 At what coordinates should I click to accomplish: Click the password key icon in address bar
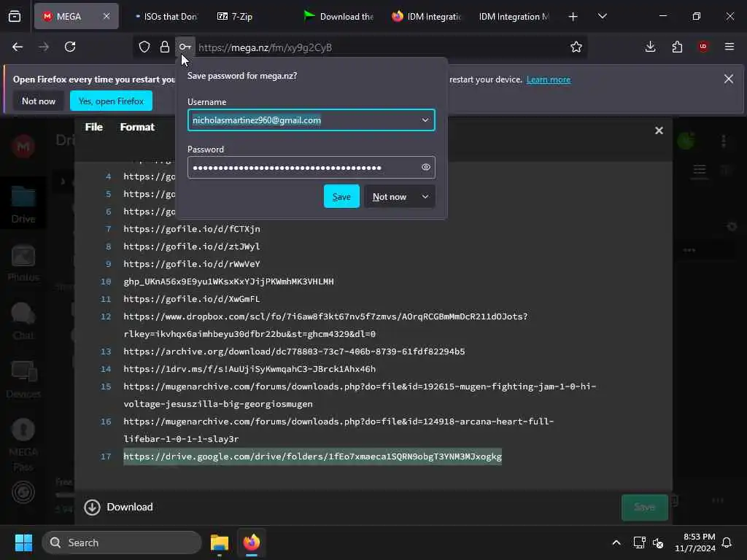(x=185, y=47)
